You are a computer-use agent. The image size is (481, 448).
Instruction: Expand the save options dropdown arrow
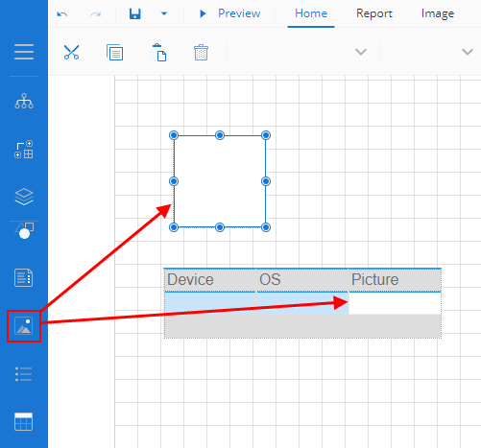tap(164, 13)
